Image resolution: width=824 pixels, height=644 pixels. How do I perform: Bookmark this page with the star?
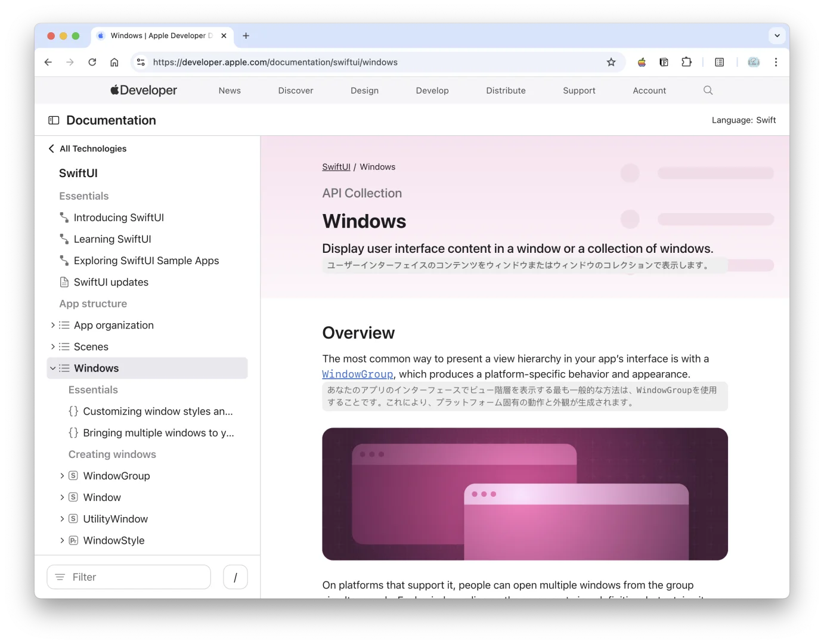(x=611, y=62)
